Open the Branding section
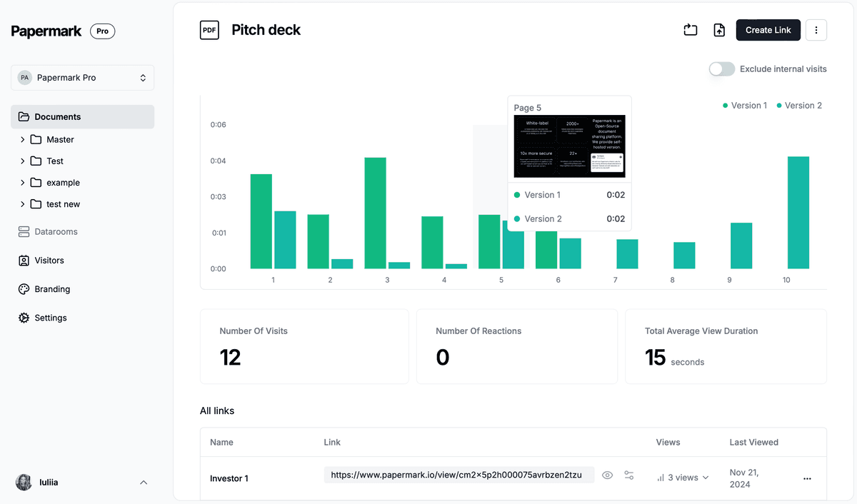Screen dimensions: 857x504 pos(51,289)
